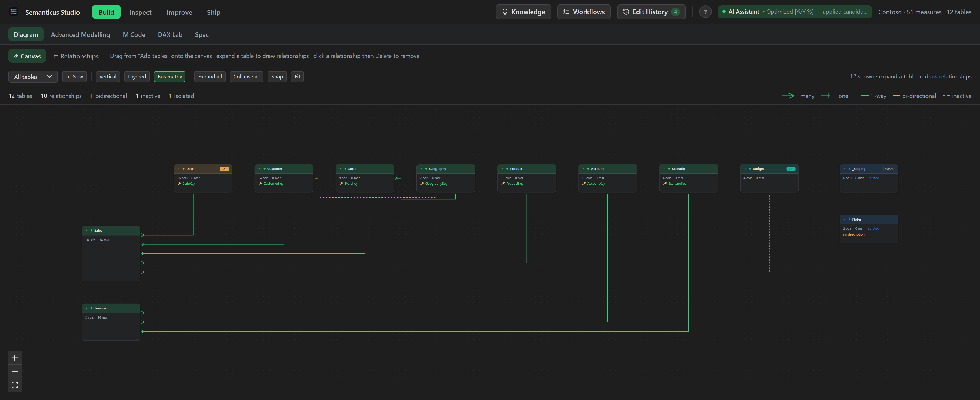Click the Sales table green status dot

point(91,230)
